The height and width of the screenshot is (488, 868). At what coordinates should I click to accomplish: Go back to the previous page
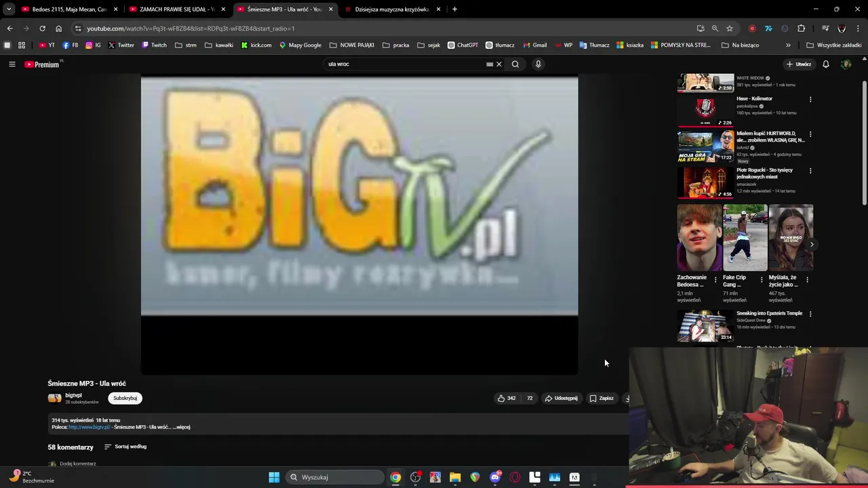(x=9, y=28)
